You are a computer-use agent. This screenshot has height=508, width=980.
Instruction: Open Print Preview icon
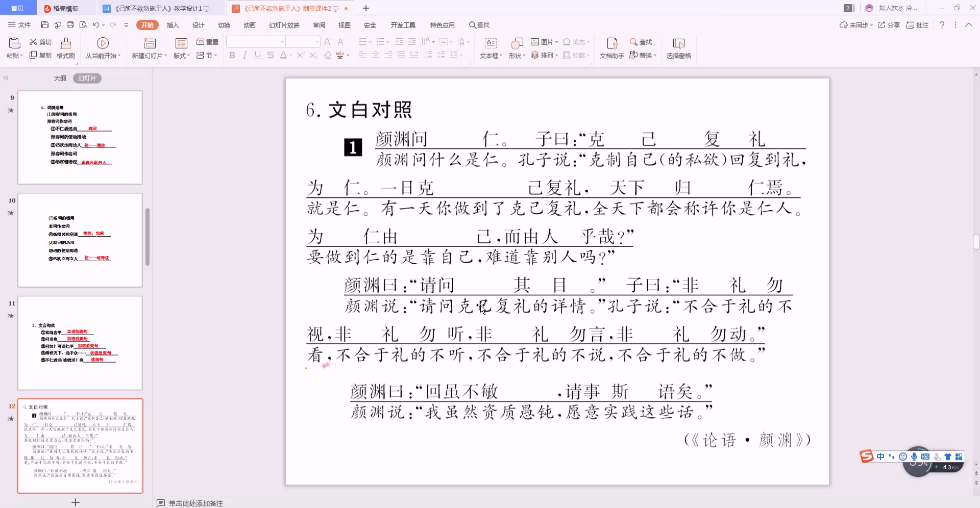click(x=83, y=25)
